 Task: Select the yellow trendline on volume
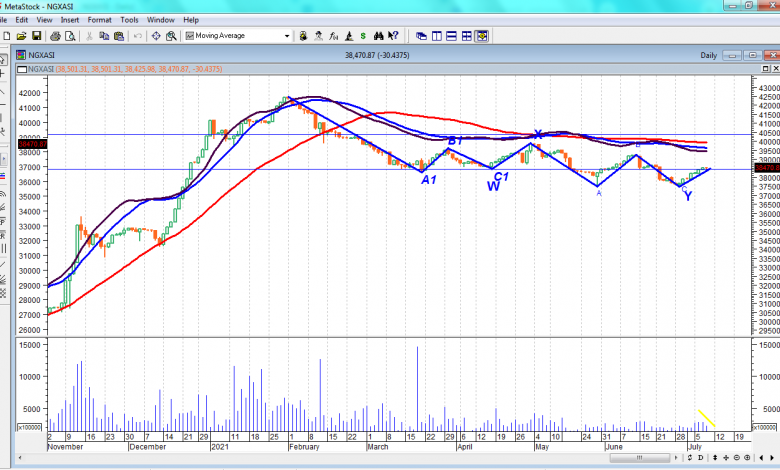pos(706,418)
